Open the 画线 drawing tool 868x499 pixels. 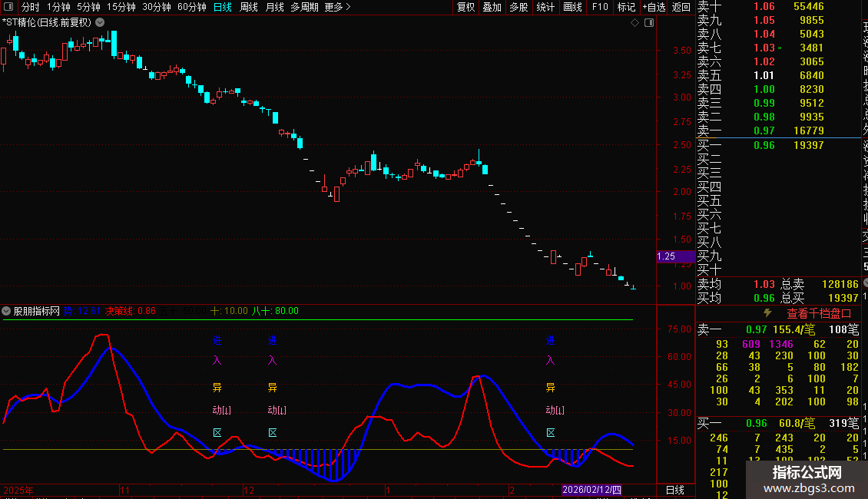[572, 7]
